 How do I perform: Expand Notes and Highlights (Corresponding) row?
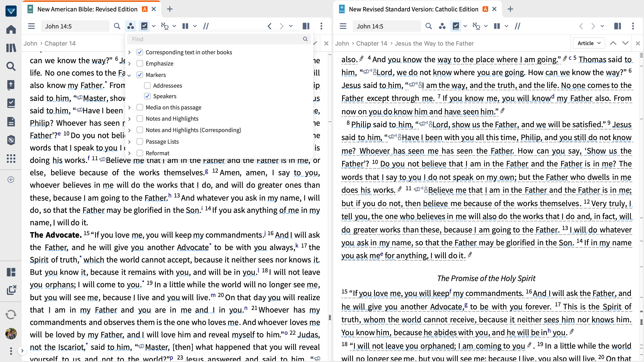click(129, 130)
